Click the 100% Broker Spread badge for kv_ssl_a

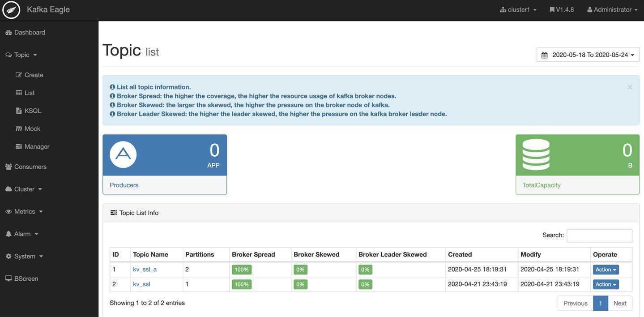pos(242,270)
